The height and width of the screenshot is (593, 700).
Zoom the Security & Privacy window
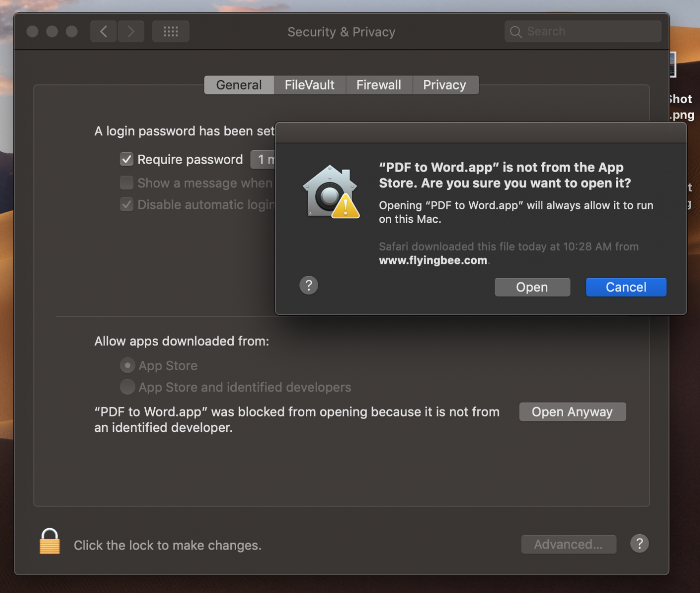click(72, 32)
